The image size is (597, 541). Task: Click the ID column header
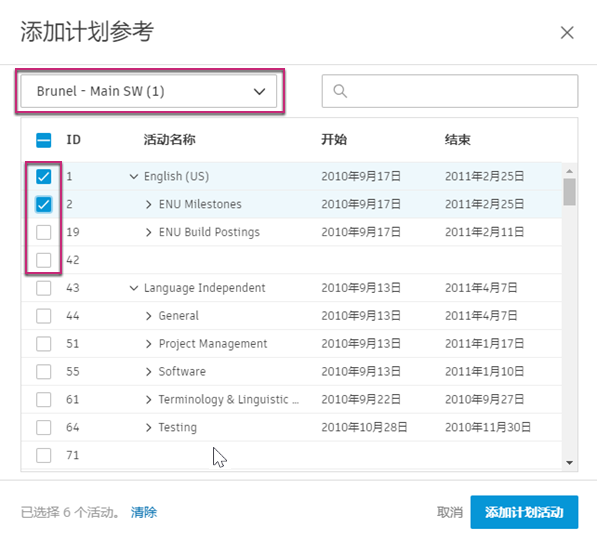coord(73,140)
